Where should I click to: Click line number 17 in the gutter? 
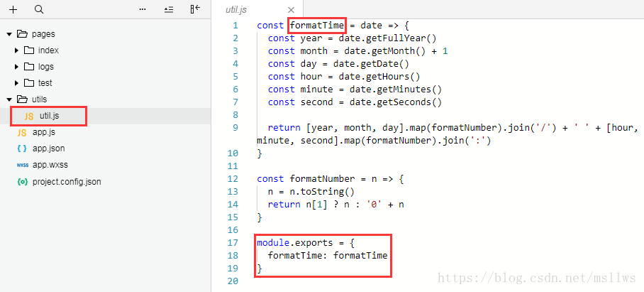click(233, 243)
